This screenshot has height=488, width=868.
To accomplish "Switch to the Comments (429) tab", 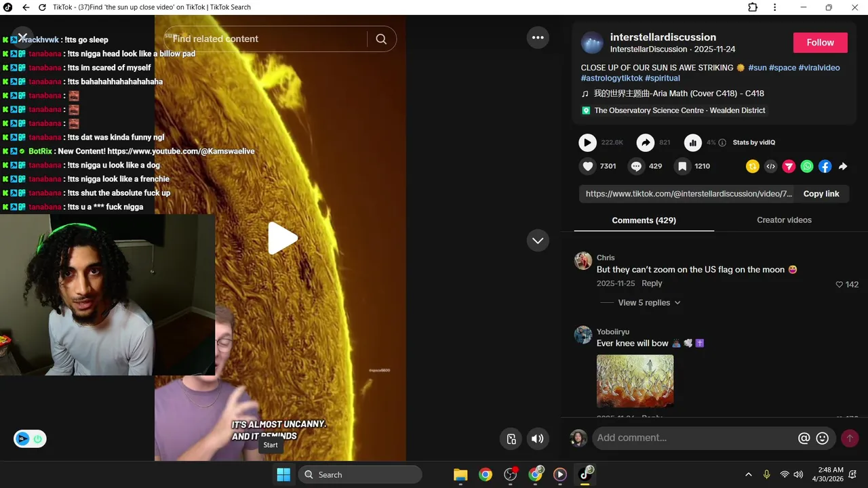I will (644, 220).
